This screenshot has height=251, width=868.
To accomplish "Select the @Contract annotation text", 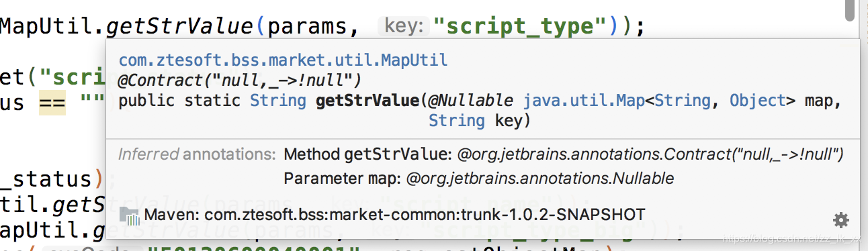I will 240,81.
